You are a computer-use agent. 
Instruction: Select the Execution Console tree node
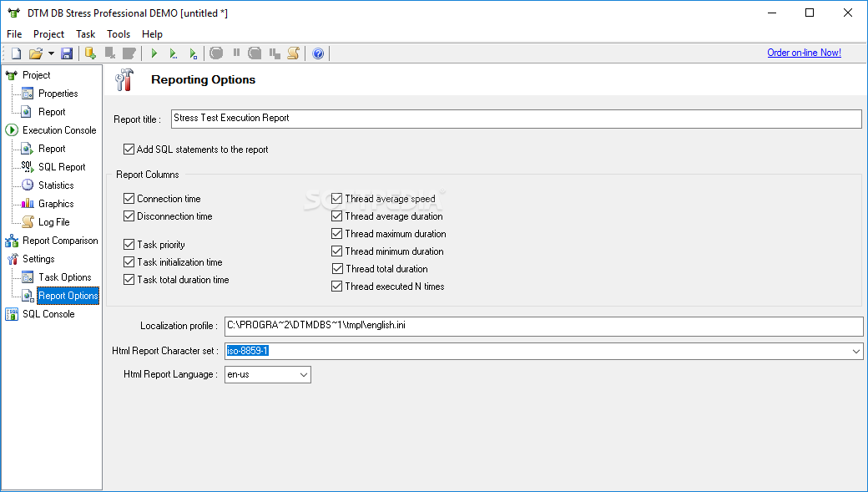(59, 130)
